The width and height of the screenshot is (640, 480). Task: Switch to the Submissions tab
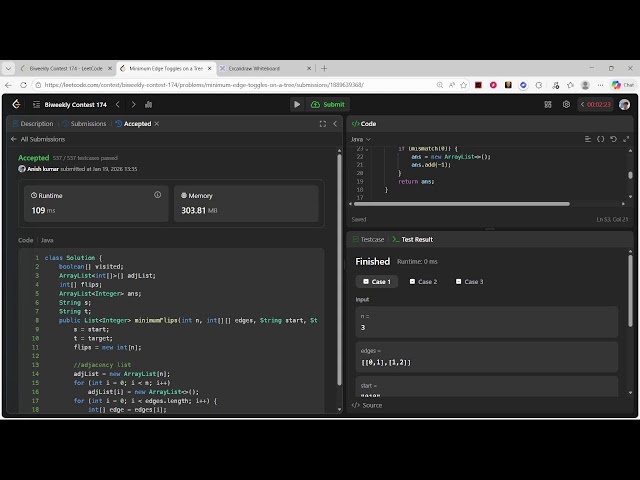click(x=84, y=124)
